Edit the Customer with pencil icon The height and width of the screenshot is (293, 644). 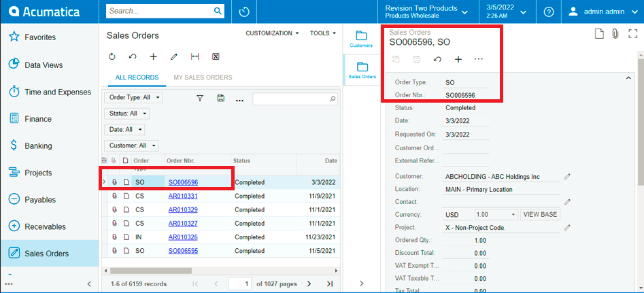click(x=567, y=177)
